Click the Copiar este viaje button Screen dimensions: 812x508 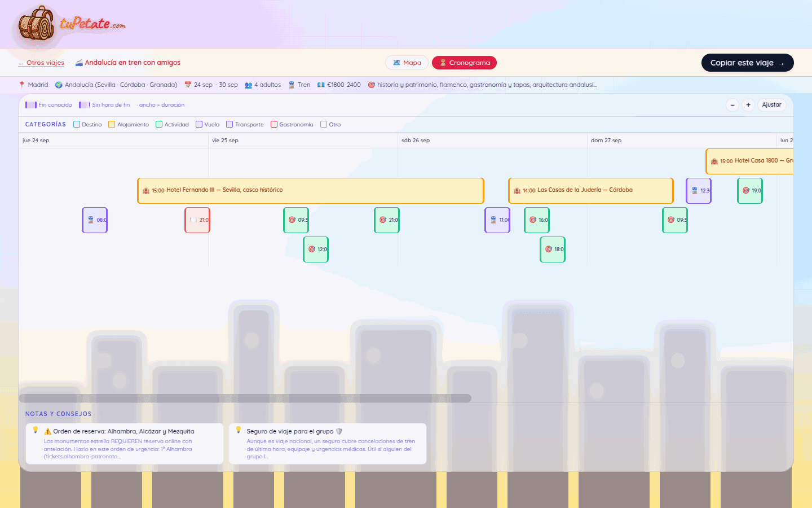pyautogui.click(x=748, y=63)
